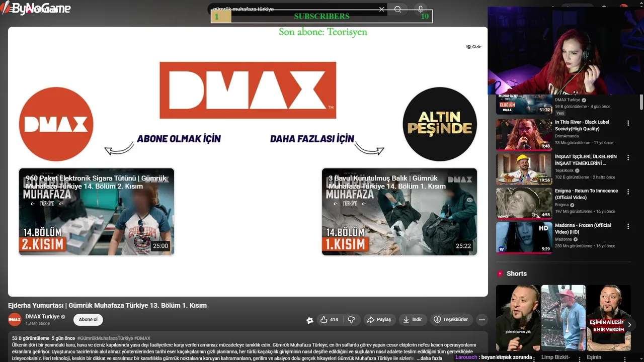Click the DrimAmanda channel name

567,136
